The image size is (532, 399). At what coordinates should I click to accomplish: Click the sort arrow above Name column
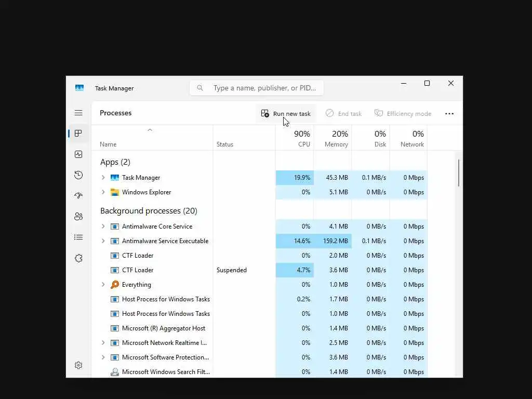point(150,130)
